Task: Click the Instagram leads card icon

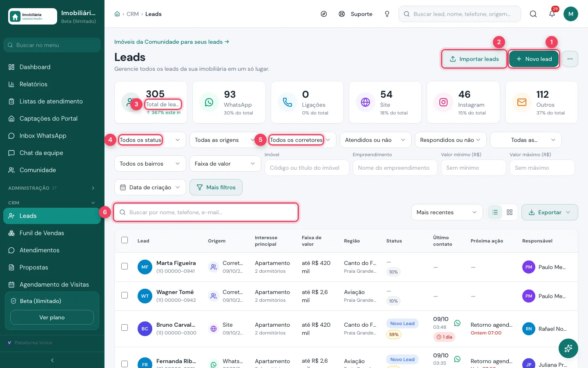Action: point(443,102)
